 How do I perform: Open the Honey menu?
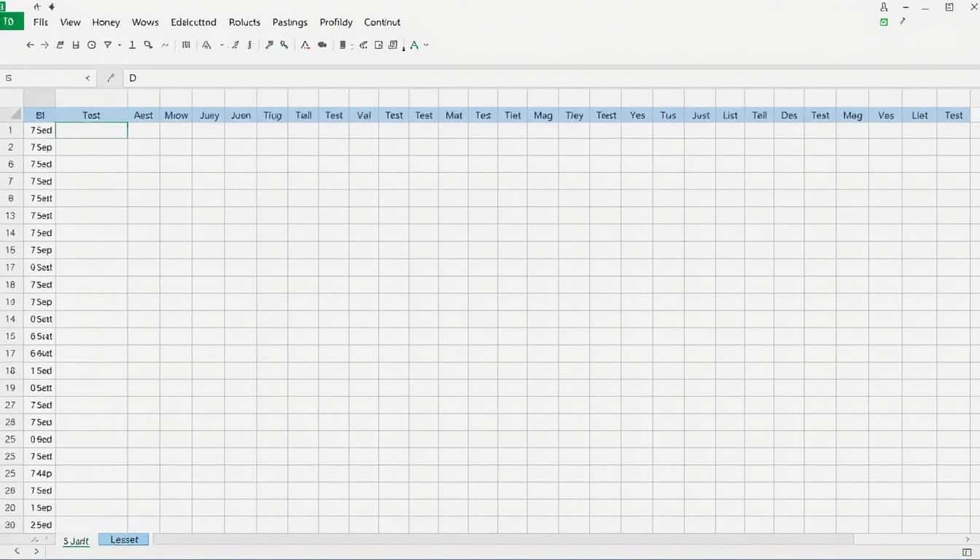pyautogui.click(x=106, y=23)
